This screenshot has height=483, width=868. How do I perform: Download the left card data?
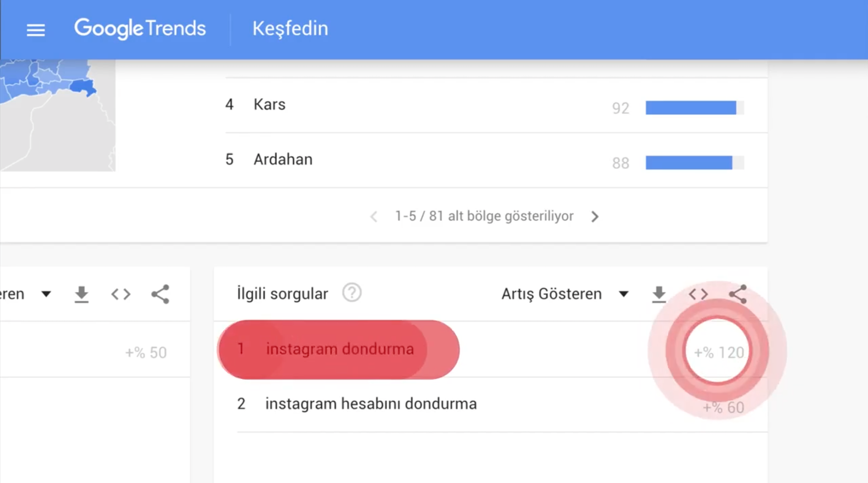pyautogui.click(x=81, y=294)
